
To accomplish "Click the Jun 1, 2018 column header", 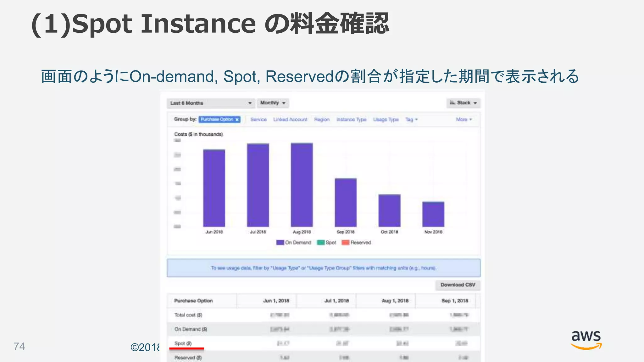I will 267,301.
